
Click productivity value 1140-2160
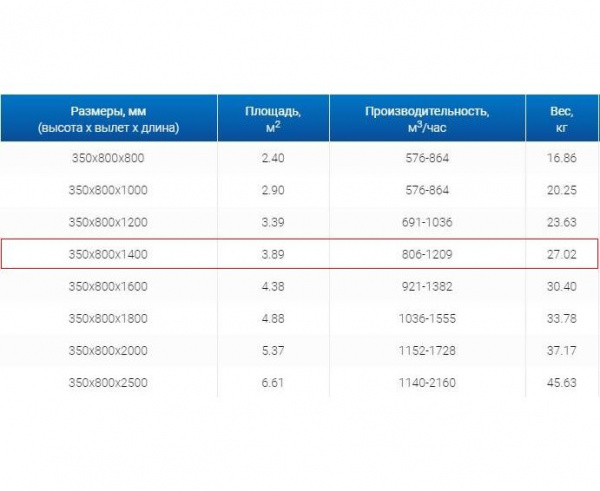point(427,383)
